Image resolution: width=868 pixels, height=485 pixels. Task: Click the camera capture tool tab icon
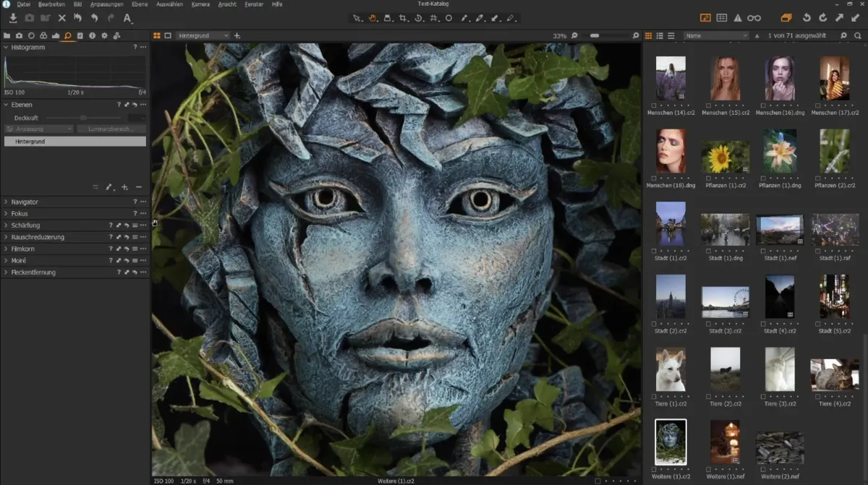pos(19,35)
